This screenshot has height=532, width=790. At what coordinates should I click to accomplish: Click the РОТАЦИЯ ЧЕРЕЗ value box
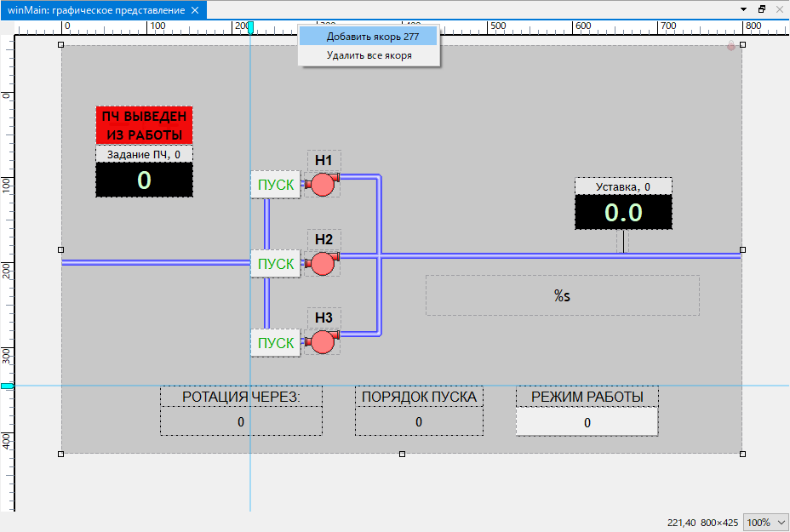point(241,422)
